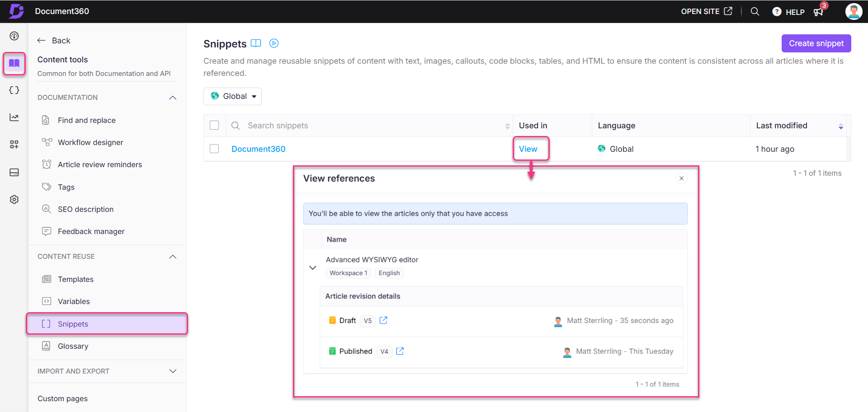Click OPEN SITE link
Screen dimensions: 868x412
706,11
